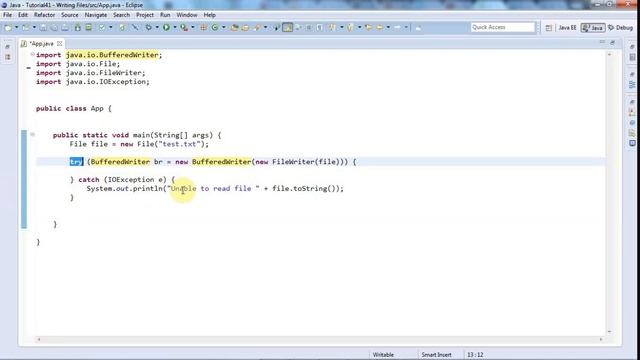Open the Refactor menu
Screen dimensions: 640x360
[x=44, y=15]
